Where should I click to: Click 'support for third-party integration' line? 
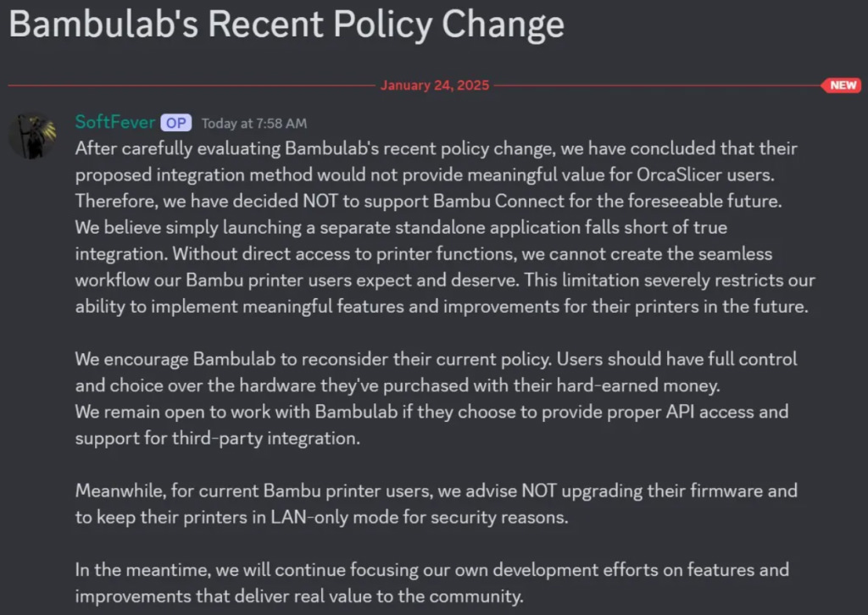218,438
